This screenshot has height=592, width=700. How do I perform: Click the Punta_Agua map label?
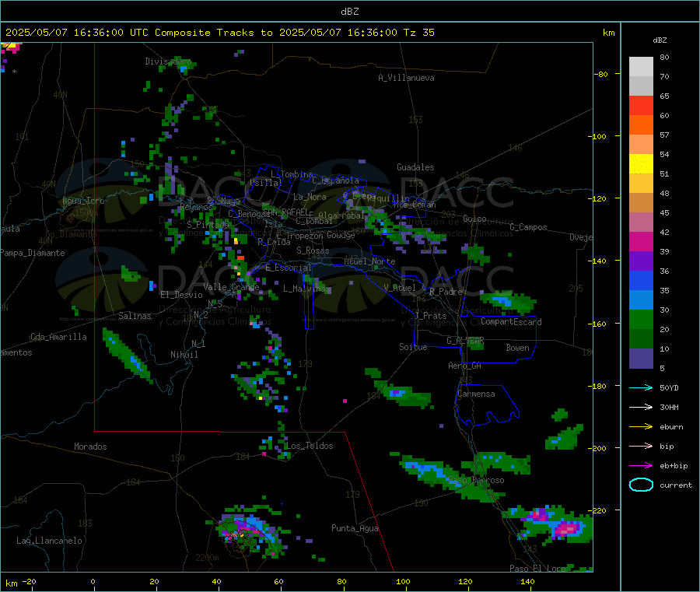(x=355, y=528)
